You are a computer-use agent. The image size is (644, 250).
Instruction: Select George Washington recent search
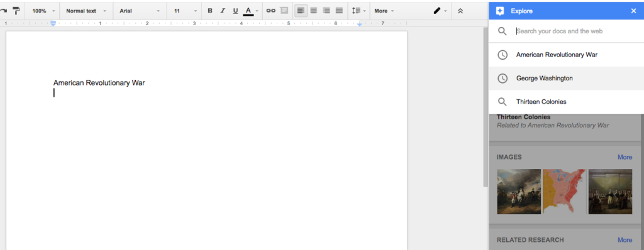tap(567, 78)
